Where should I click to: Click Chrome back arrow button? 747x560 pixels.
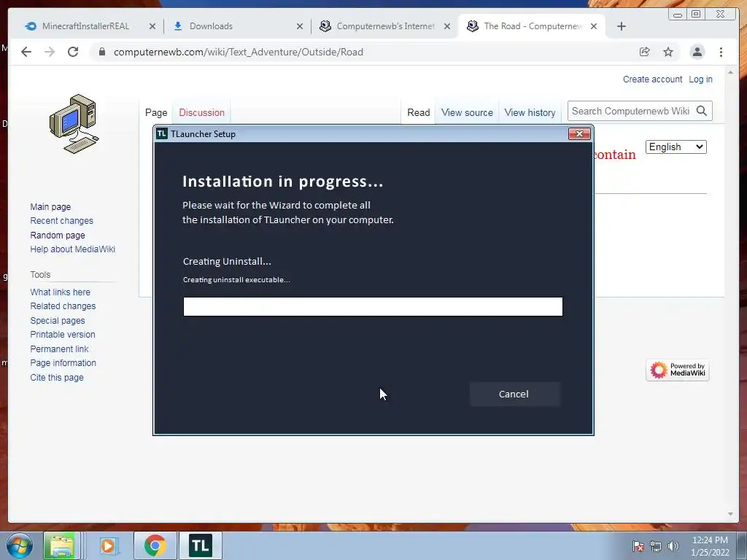(x=26, y=52)
